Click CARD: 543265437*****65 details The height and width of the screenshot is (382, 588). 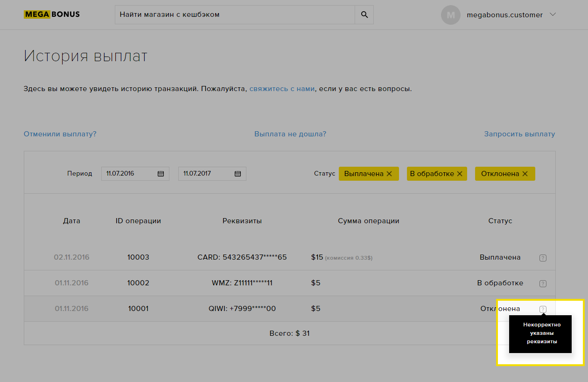[x=242, y=257]
